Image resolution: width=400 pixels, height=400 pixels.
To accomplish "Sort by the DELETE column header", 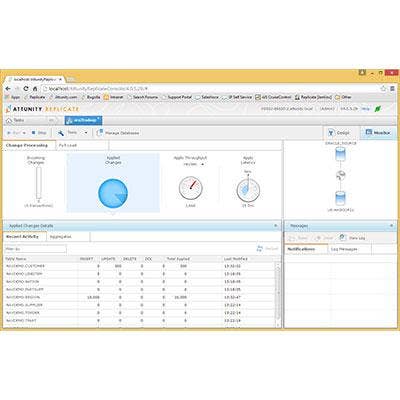I will coord(130,259).
